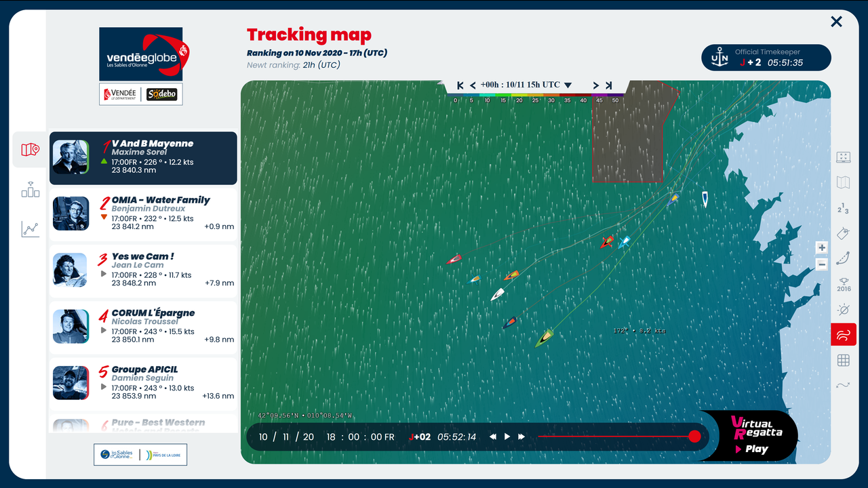Click '23 840.3 nm' distance text
This screenshot has width=868, height=488.
point(134,170)
